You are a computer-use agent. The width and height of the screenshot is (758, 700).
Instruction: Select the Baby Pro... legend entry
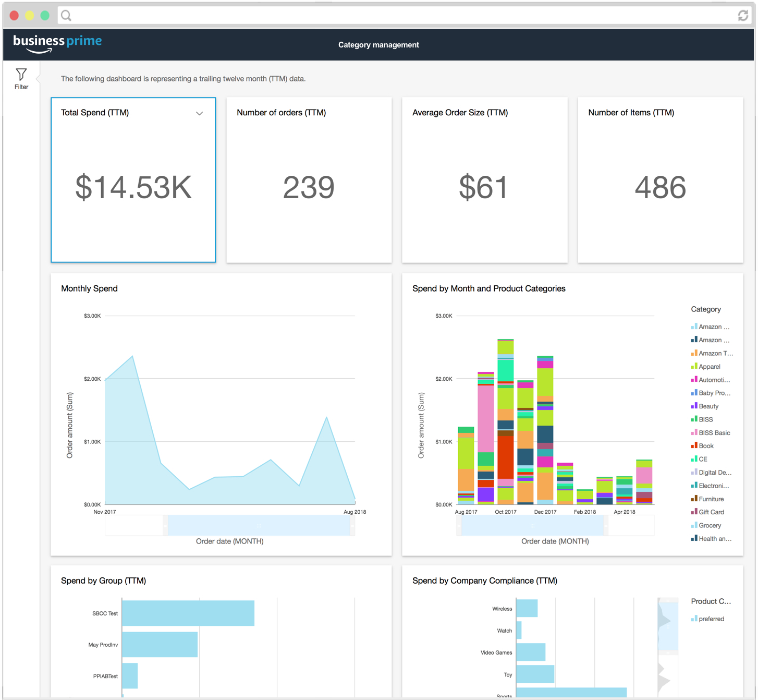[x=711, y=393]
